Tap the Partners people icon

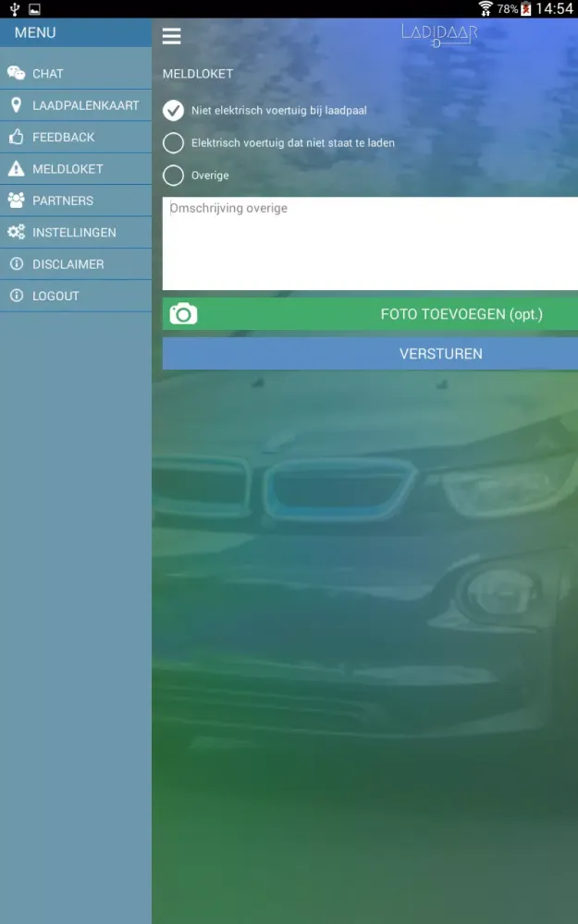click(x=16, y=201)
